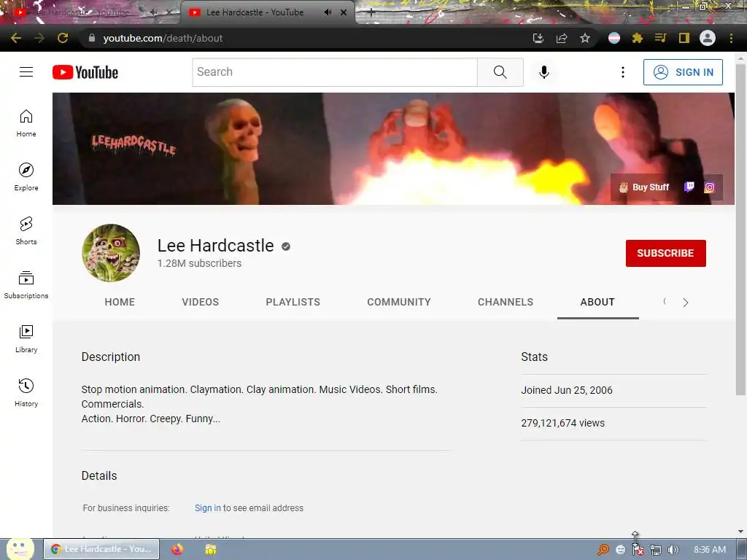Open the extensions puzzle icon
The width and height of the screenshot is (747, 560).
coord(638,38)
